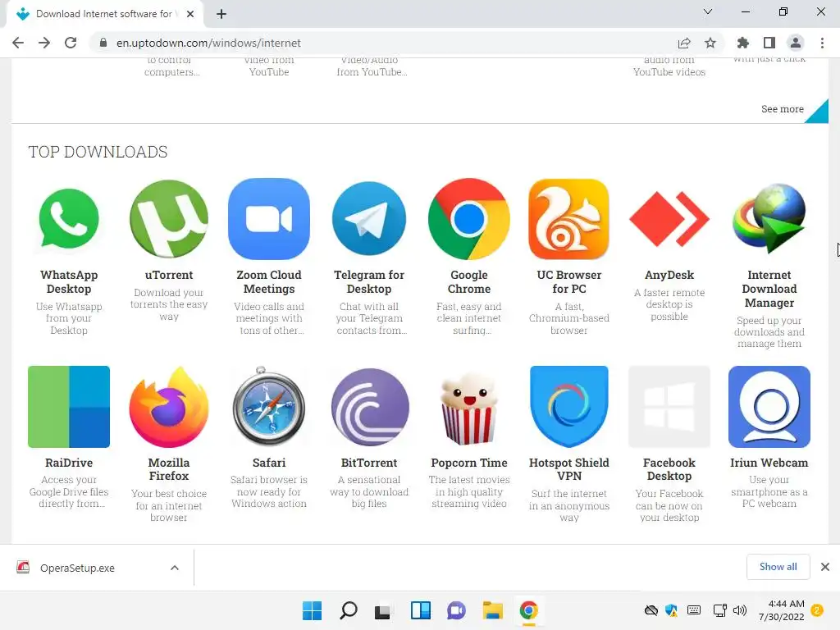Bookmark this page with the star icon
Screen dimensions: 840x630
click(710, 43)
